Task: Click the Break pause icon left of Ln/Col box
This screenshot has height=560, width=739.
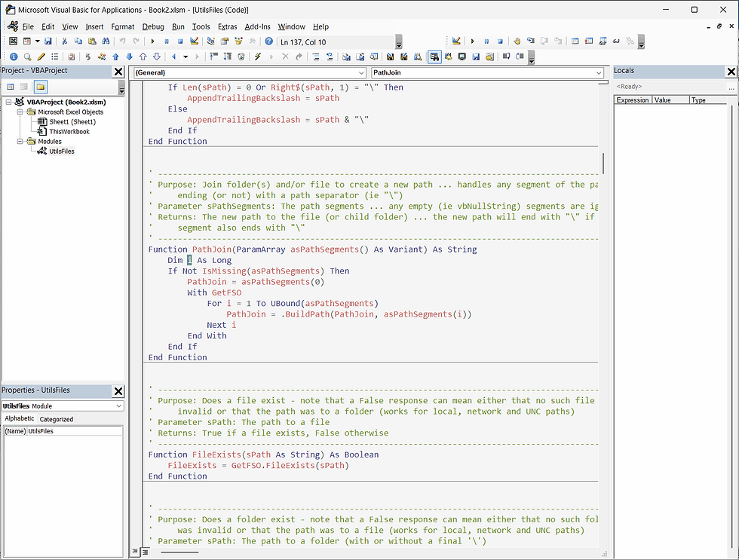Action: pos(167,41)
